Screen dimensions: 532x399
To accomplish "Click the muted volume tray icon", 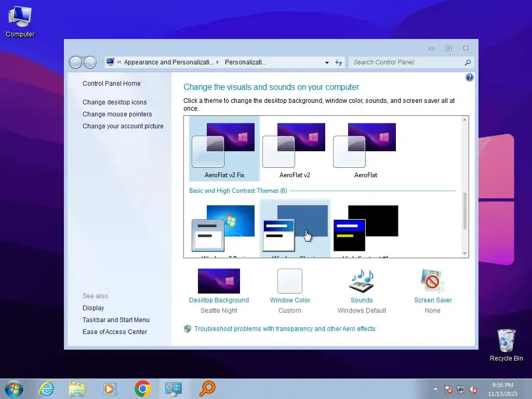I will [x=473, y=389].
